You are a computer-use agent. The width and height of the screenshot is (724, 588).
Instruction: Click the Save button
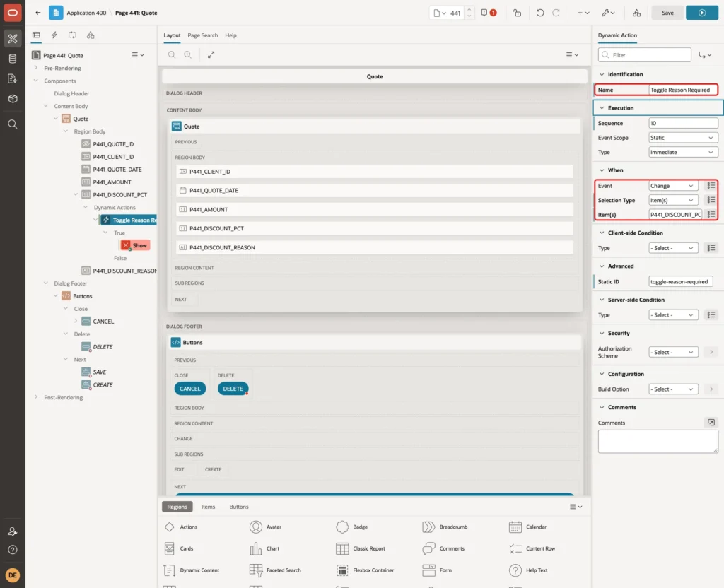tap(667, 13)
